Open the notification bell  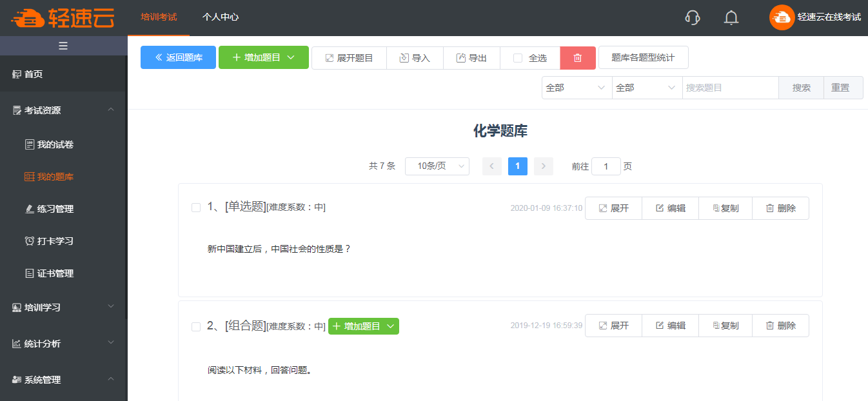(x=731, y=17)
